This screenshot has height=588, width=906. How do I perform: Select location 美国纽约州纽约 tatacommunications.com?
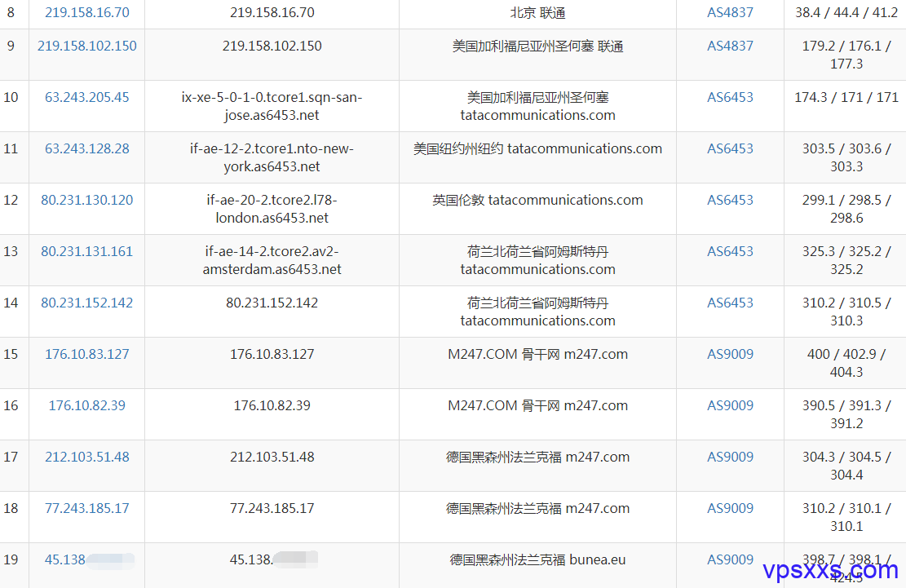pyautogui.click(x=537, y=149)
